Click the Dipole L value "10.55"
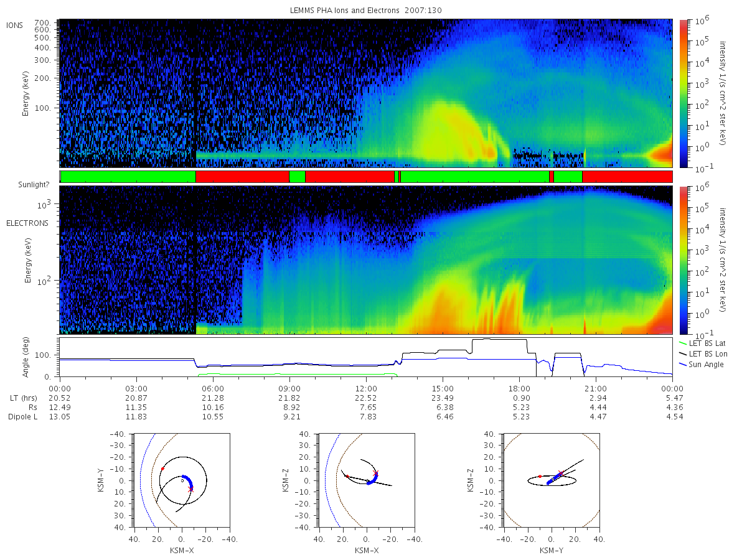The width and height of the screenshot is (747, 560). click(213, 416)
